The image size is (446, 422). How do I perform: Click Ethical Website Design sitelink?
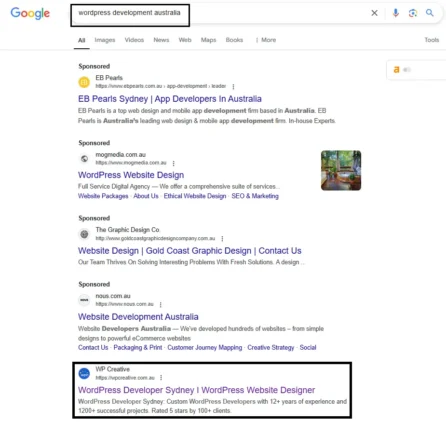coord(195,196)
